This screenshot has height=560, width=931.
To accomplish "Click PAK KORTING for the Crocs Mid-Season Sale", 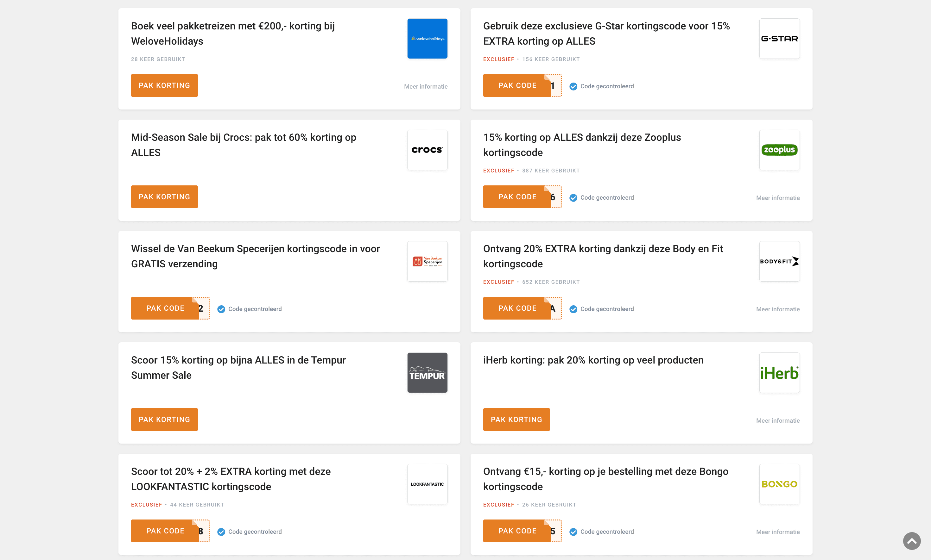I will pos(164,196).
